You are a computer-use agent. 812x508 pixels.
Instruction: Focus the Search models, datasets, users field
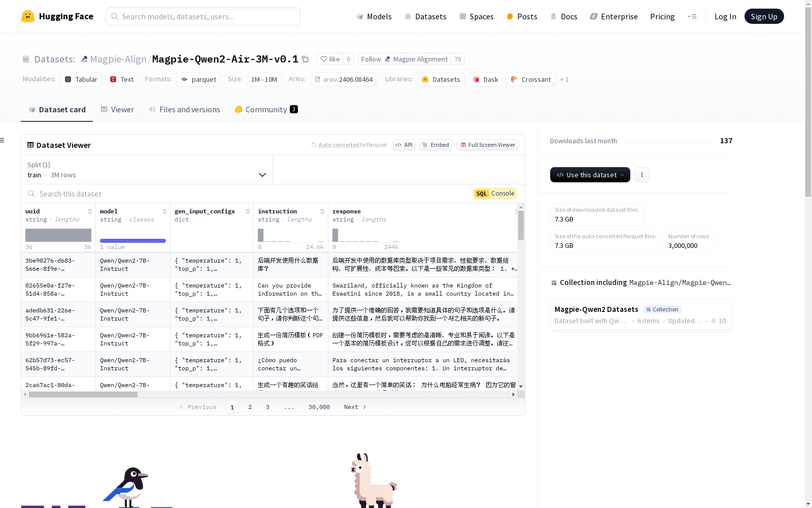click(x=203, y=16)
